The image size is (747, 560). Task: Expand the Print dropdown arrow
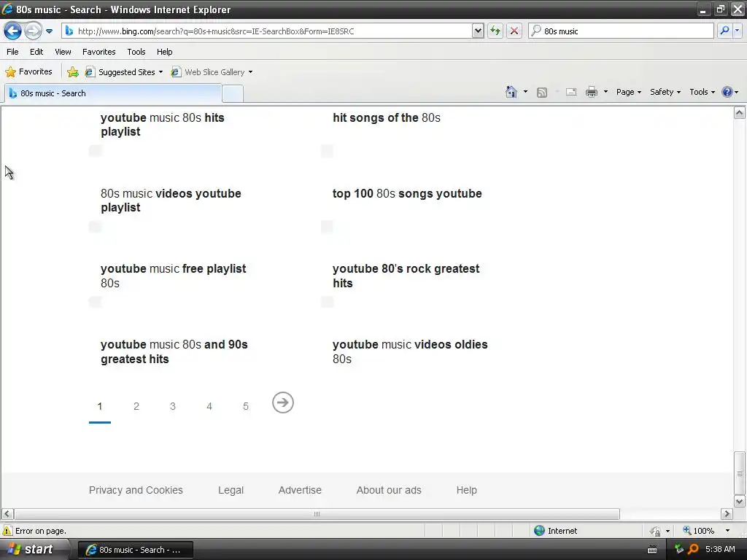[x=605, y=92]
